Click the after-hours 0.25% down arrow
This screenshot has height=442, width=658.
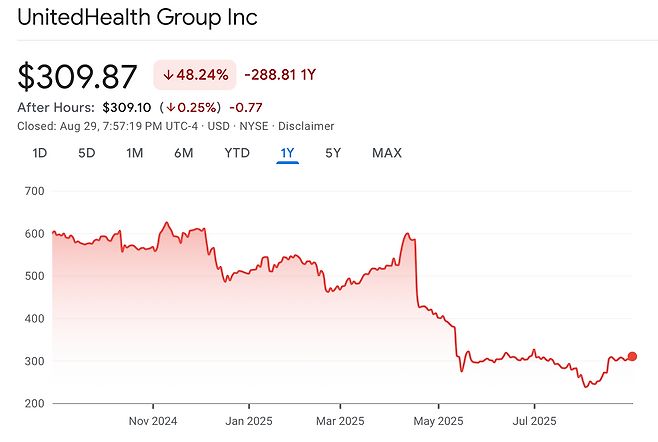pyautogui.click(x=170, y=107)
